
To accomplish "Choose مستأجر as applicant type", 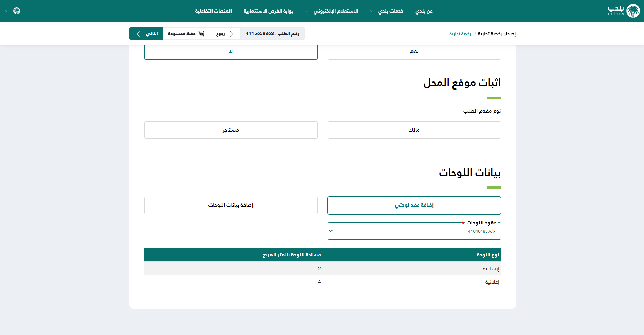I will (x=231, y=130).
